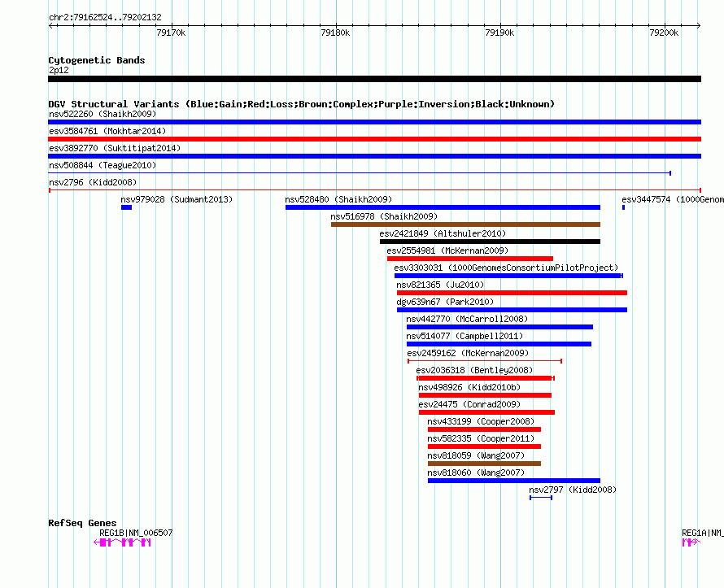Viewport: 724px width, 588px height.
Task: Click the black bar of esv2421849 Altshuler2010
Action: 490,242
